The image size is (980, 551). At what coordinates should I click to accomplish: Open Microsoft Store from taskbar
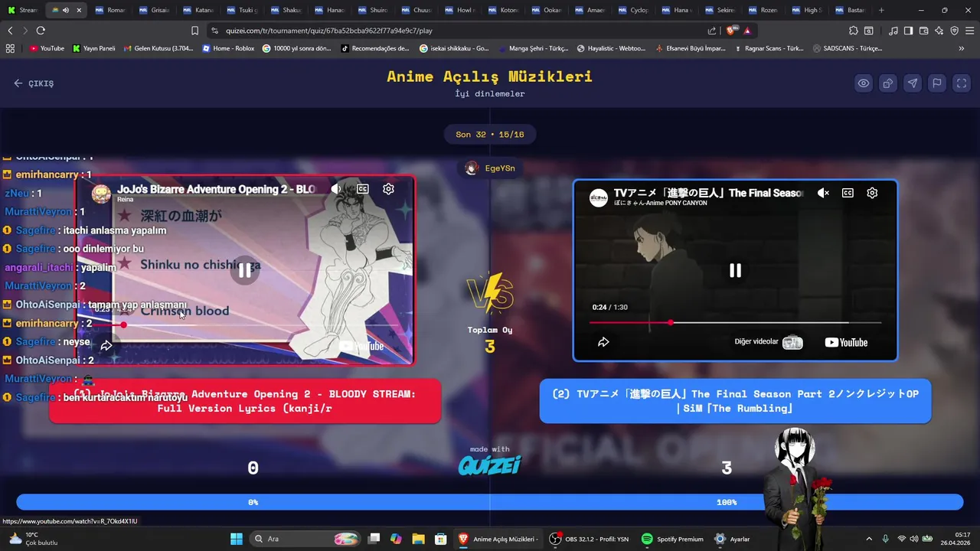441,539
